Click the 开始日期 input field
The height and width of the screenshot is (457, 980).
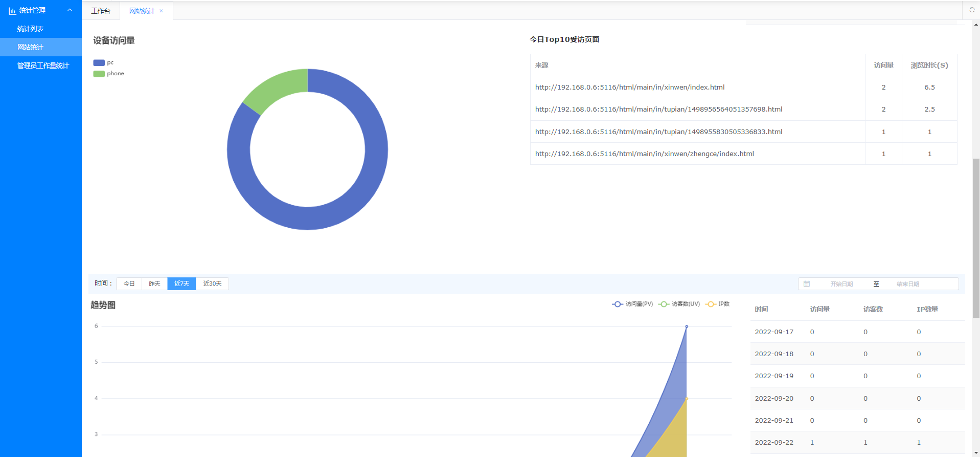tap(841, 284)
